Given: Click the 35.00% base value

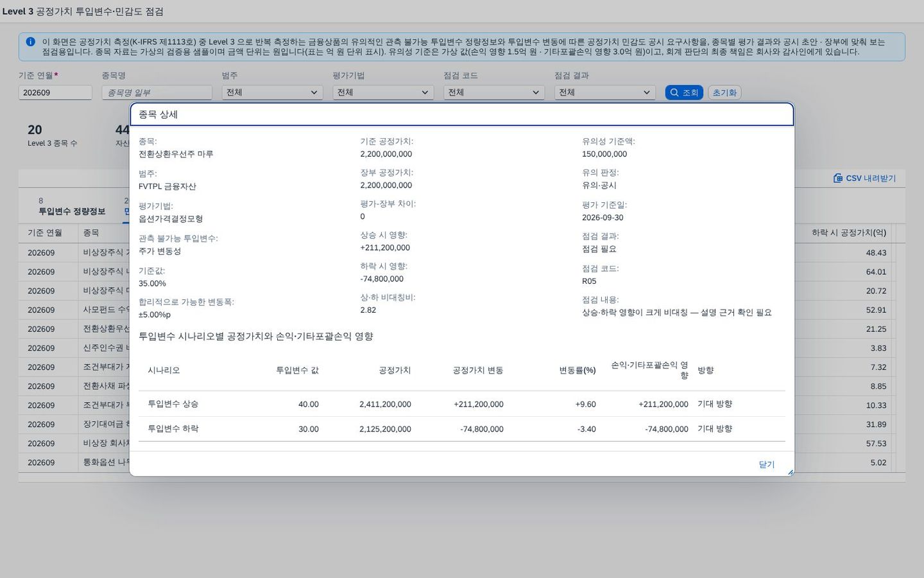Looking at the screenshot, I should 152,283.
